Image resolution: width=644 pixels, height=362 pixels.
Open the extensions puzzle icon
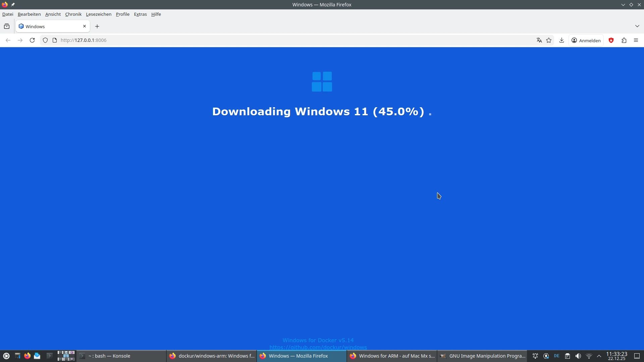point(624,40)
